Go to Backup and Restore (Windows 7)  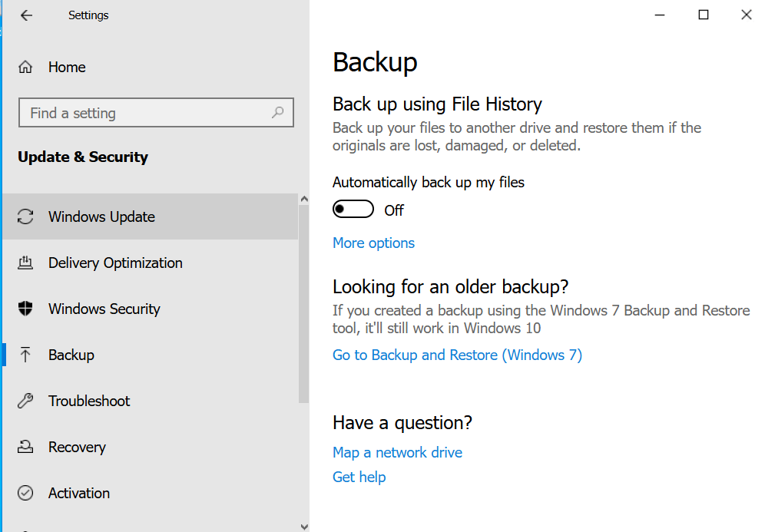pos(457,355)
